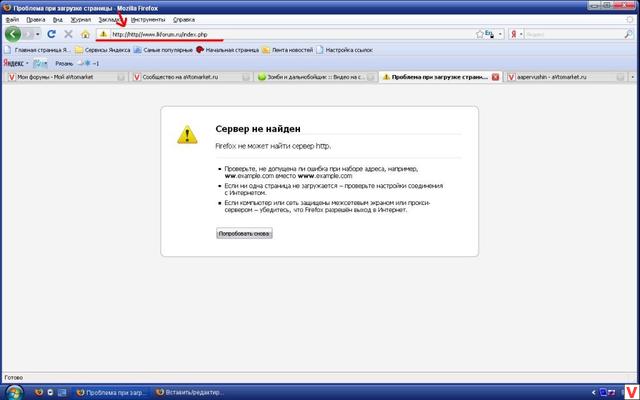Open the Правка menu
This screenshot has width=640, height=400.
coord(36,20)
